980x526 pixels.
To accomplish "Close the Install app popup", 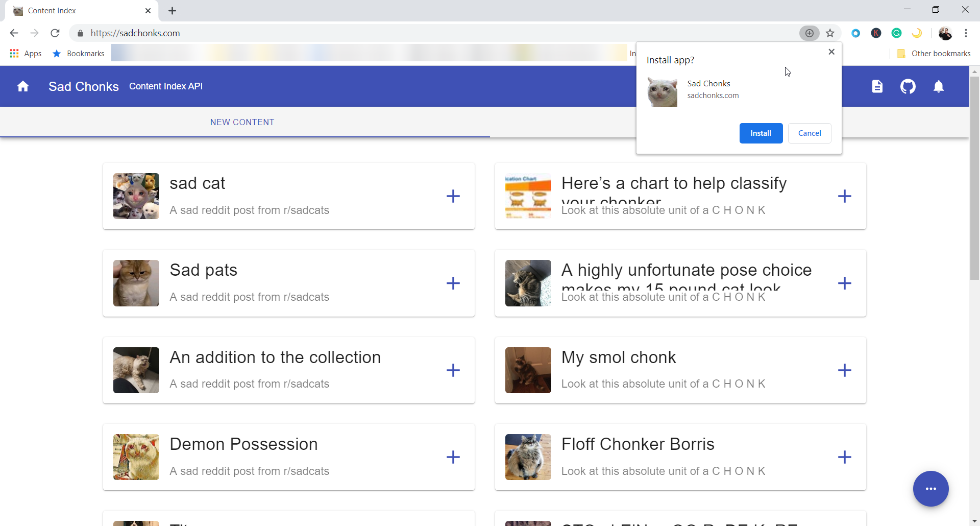I will [831, 52].
